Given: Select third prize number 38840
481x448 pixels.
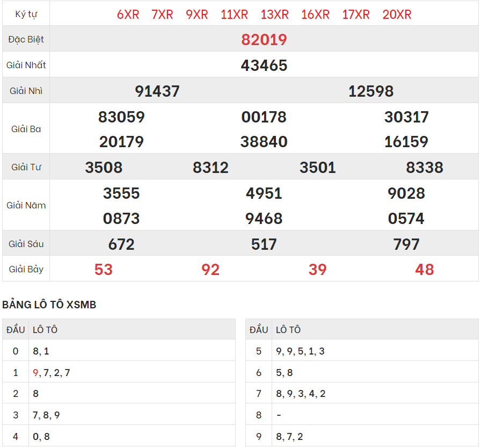Looking at the screenshot, I should coord(264,142).
